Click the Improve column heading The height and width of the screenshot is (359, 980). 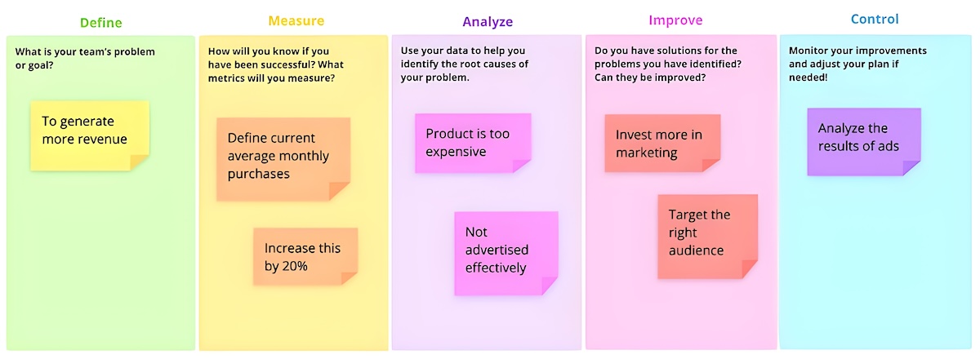click(675, 20)
